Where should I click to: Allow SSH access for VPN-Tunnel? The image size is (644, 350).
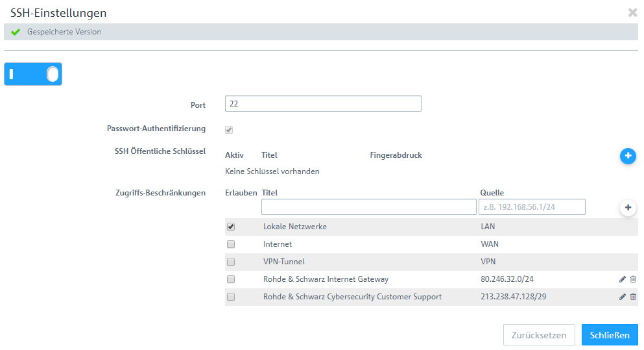tap(231, 262)
